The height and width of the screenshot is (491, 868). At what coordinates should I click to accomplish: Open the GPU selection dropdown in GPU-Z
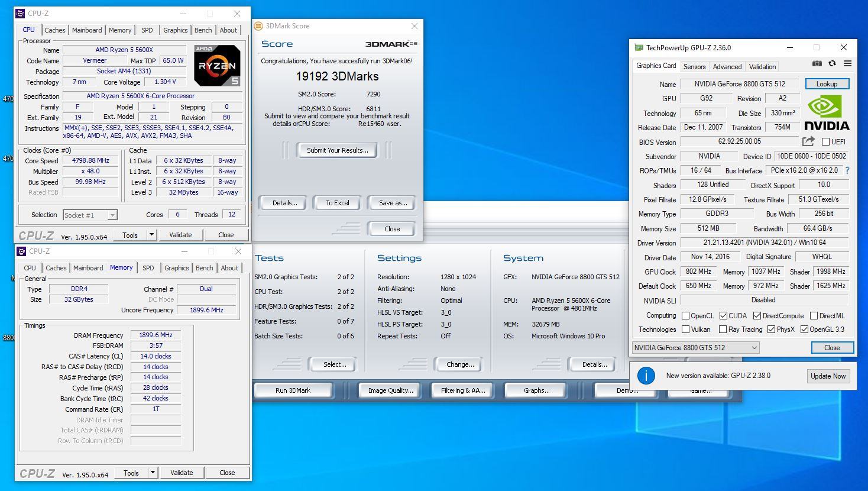coord(695,348)
